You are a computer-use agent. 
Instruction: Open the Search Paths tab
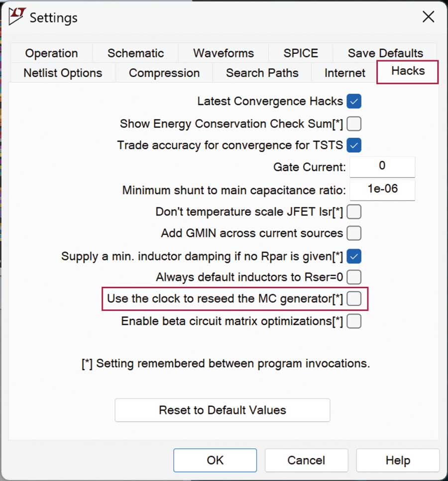pyautogui.click(x=262, y=73)
